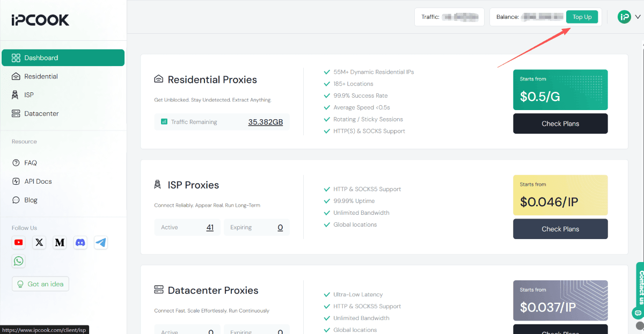Image resolution: width=644 pixels, height=334 pixels.
Task: Click the Got an idea button
Action: (40, 284)
